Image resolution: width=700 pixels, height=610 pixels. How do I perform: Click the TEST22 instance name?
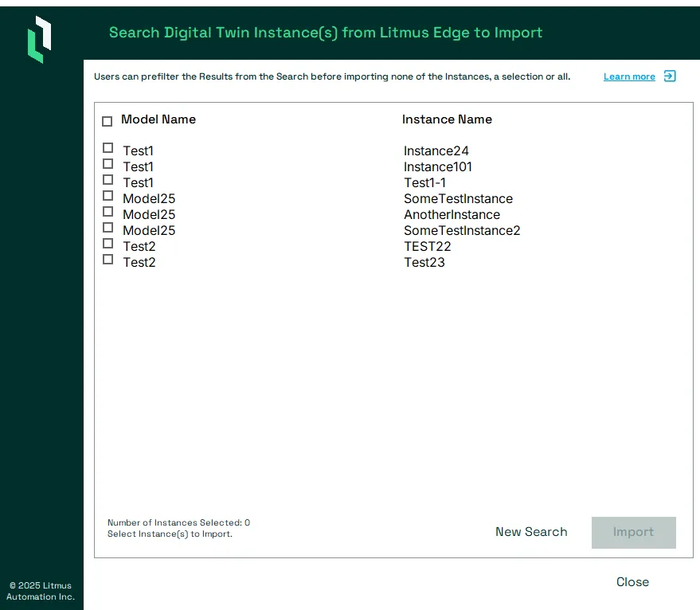[427, 247]
